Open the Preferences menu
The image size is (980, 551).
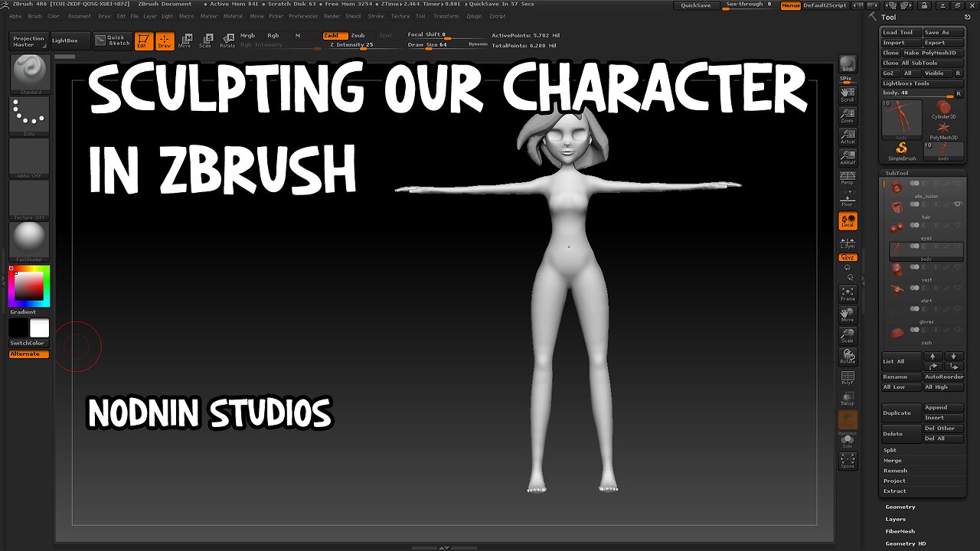(x=303, y=16)
